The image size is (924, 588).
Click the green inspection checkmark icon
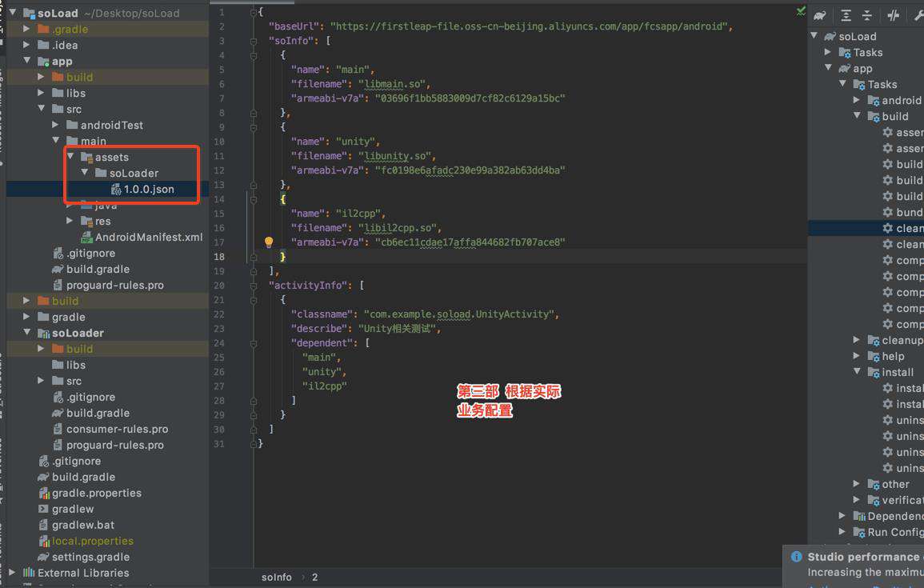801,11
